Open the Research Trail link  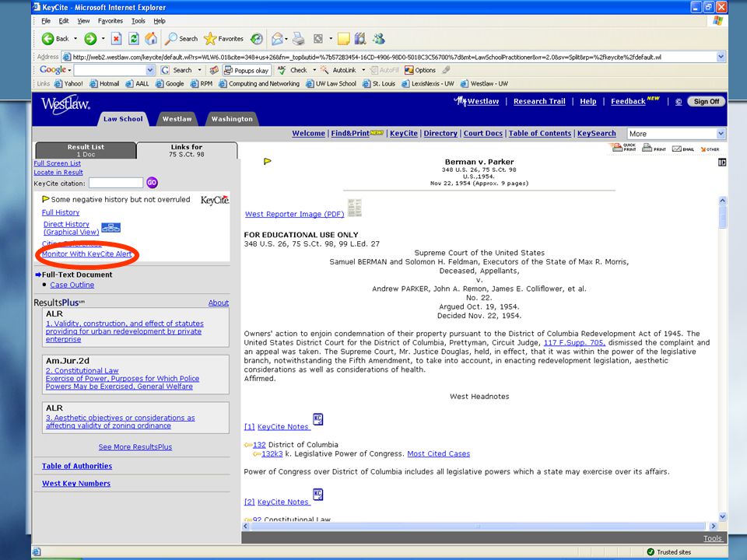click(539, 101)
